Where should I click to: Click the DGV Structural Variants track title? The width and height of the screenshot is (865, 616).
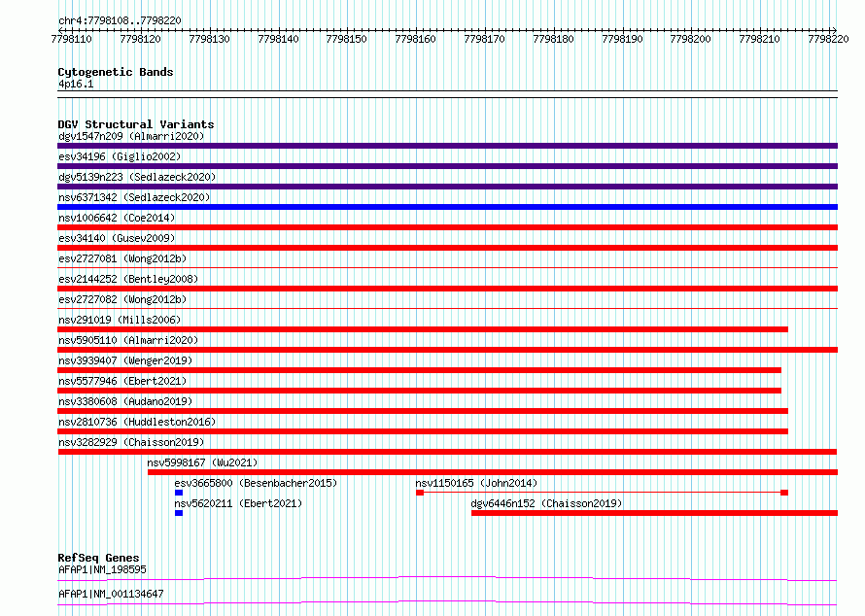click(x=136, y=124)
